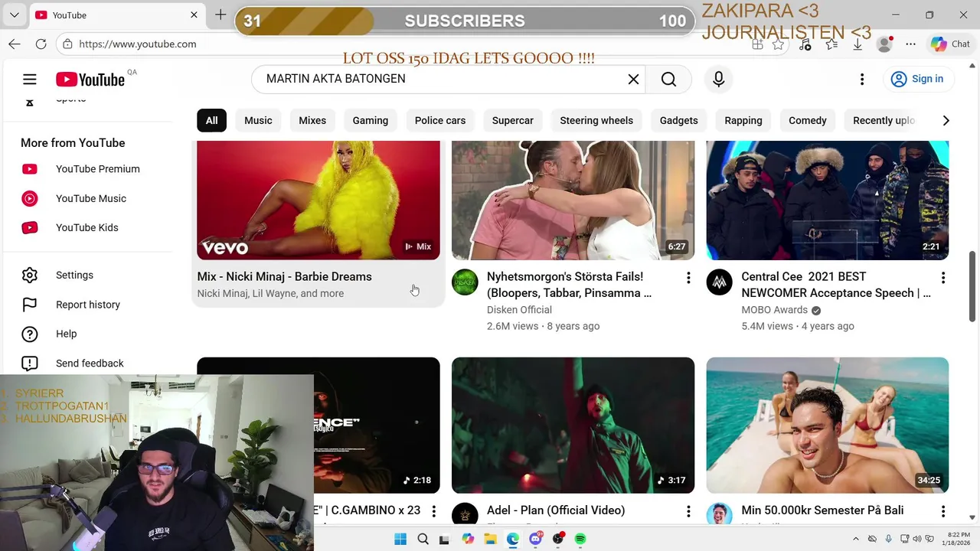This screenshot has height=551, width=980.
Task: Open the media control music icon in toolbar
Action: (805, 44)
